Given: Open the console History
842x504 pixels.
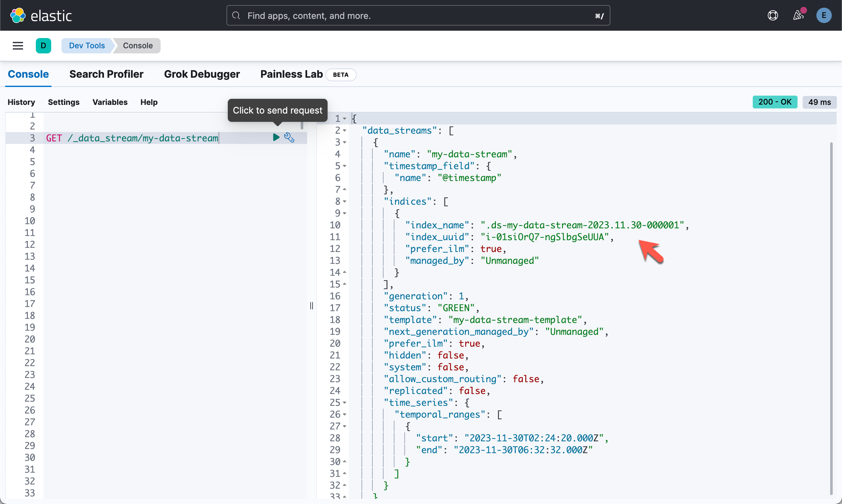Looking at the screenshot, I should (x=21, y=102).
